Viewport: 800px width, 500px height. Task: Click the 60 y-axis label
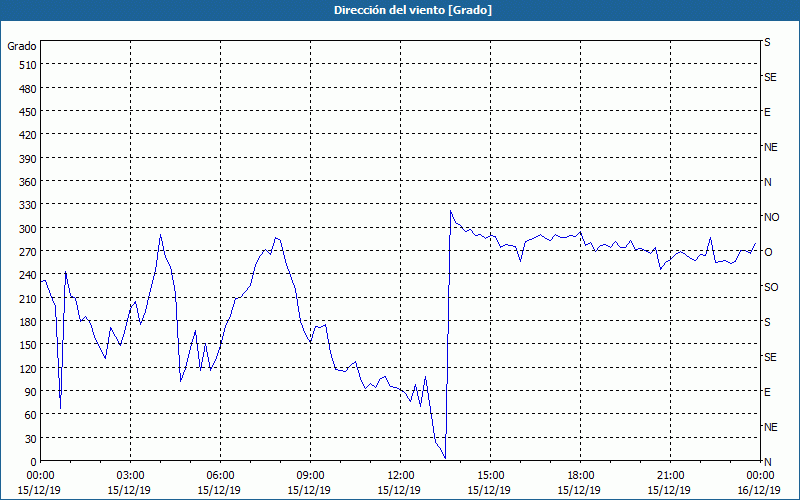(31, 415)
